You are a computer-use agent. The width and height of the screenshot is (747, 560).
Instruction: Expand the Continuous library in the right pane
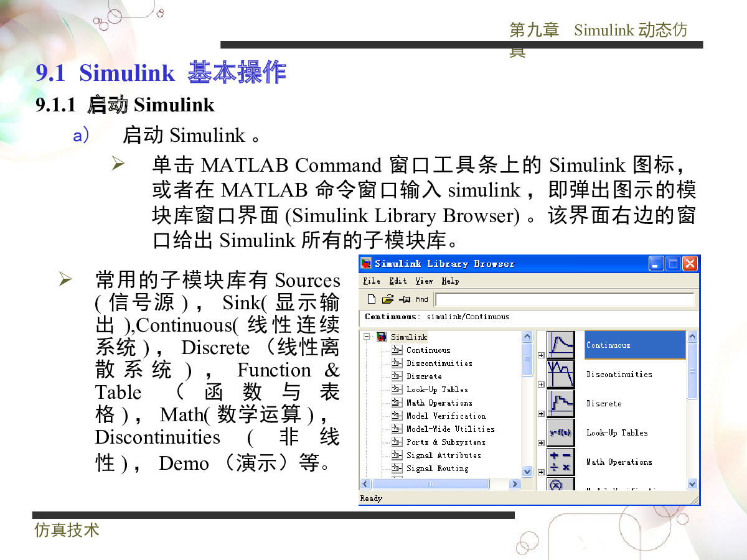pos(541,355)
